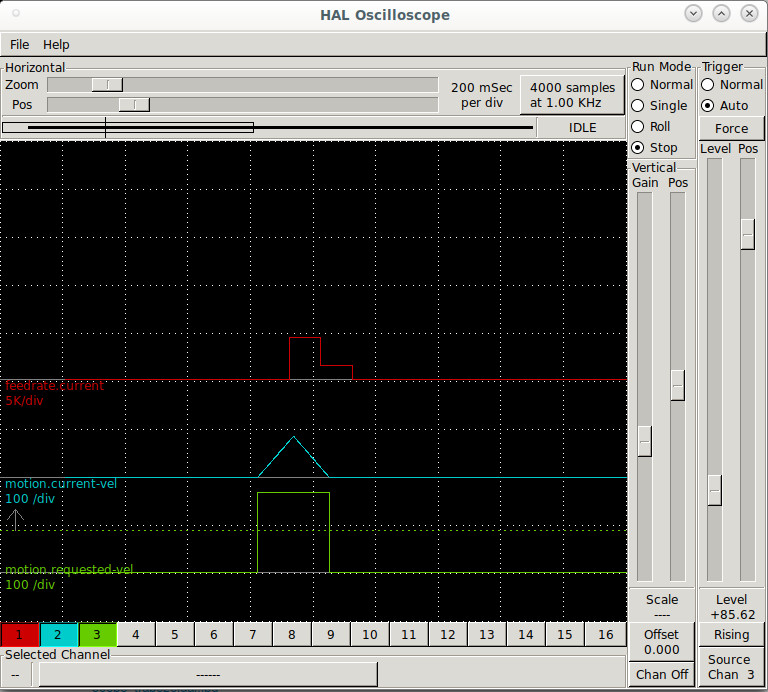Minimize the HAL Oscilloscope window
Viewport: 768px width, 692px height.
coord(693,14)
